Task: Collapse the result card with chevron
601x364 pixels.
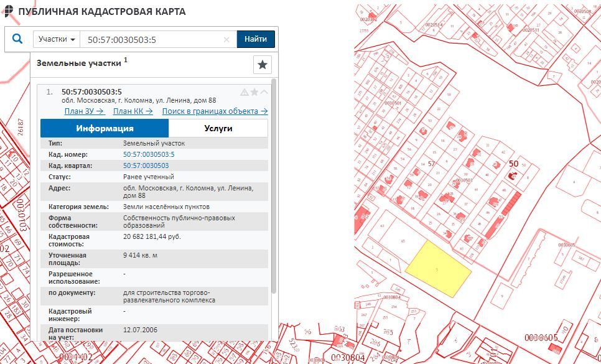Action: [x=264, y=93]
